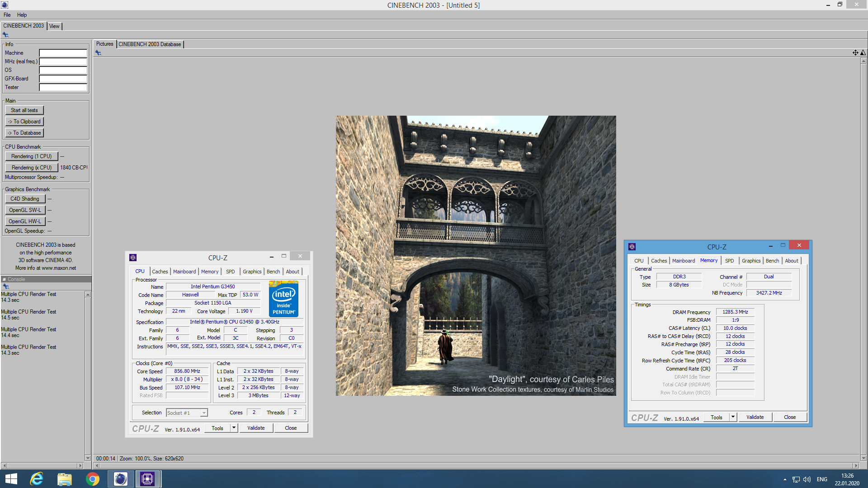Switch to CINEBENCH 2003 Database tab

[x=150, y=44]
